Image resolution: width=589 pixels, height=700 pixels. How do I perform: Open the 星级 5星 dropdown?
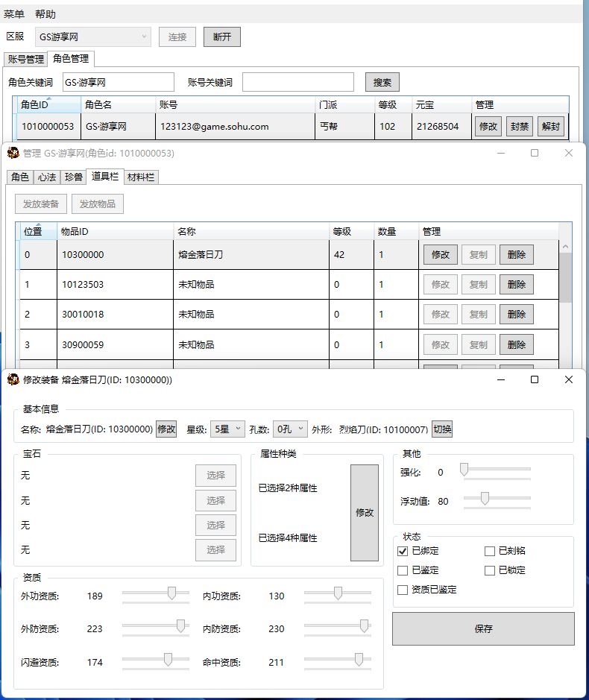pyautogui.click(x=227, y=429)
